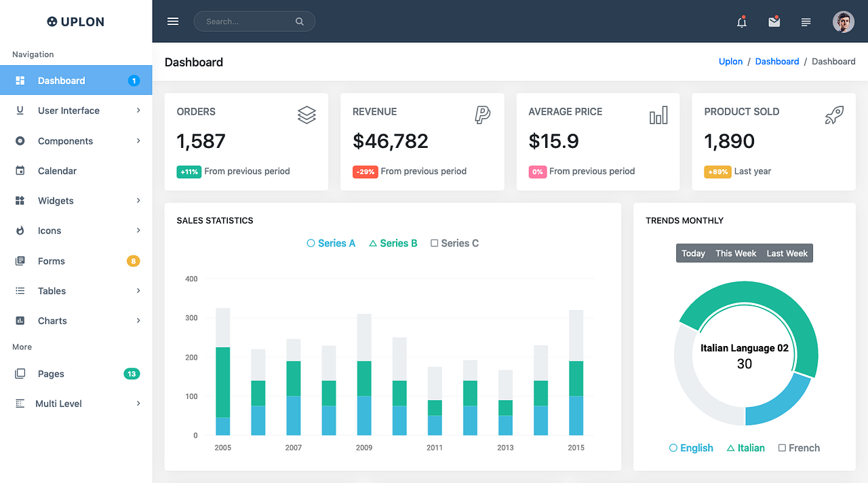Viewport: 868px width, 483px height.
Task: Select the bar chart icon on Average Price card
Action: coord(658,115)
